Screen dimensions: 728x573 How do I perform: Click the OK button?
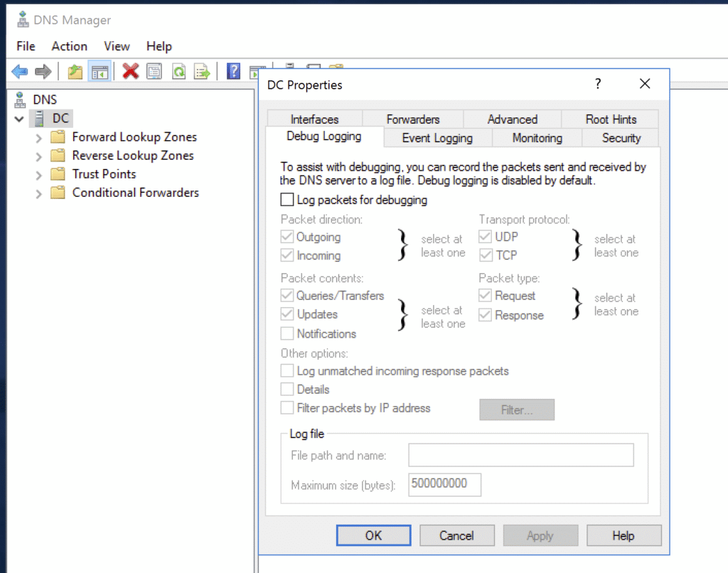pyautogui.click(x=373, y=536)
